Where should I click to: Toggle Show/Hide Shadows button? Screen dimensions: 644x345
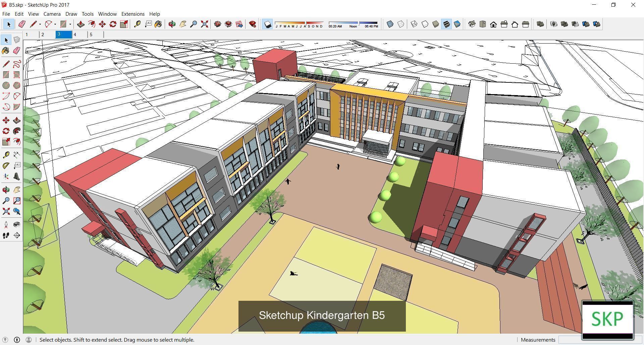click(267, 24)
